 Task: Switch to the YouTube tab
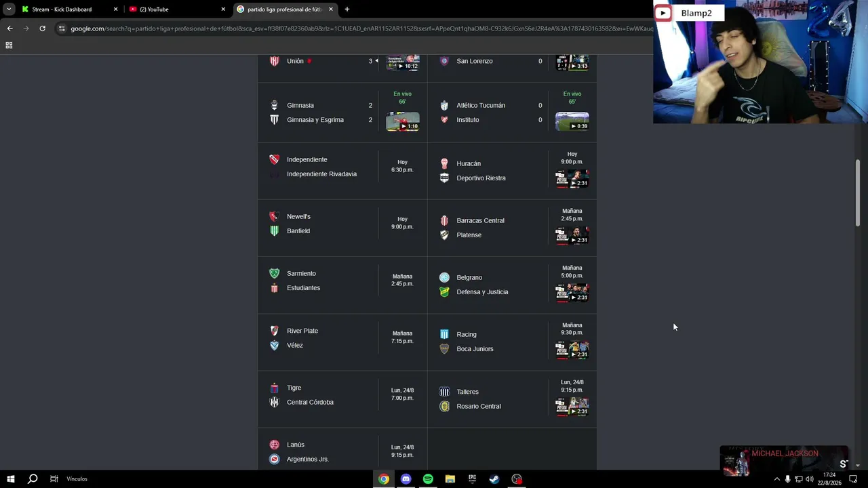click(x=178, y=9)
